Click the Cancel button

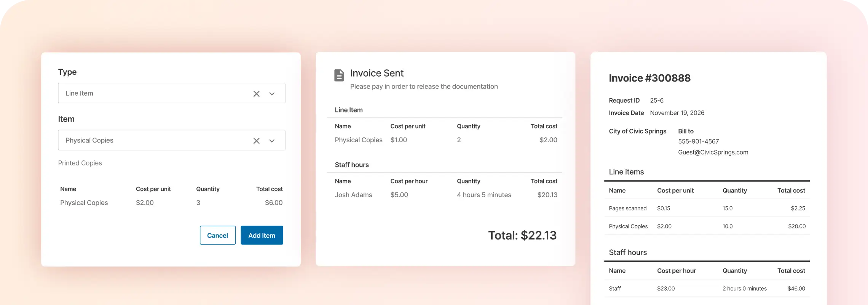point(217,235)
